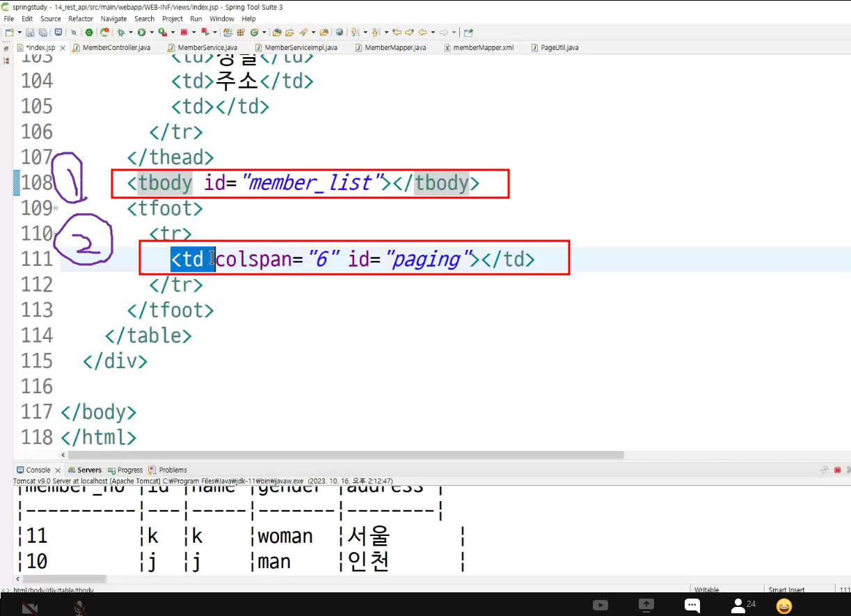
Task: Click the New Java Class icon
Action: click(254, 32)
